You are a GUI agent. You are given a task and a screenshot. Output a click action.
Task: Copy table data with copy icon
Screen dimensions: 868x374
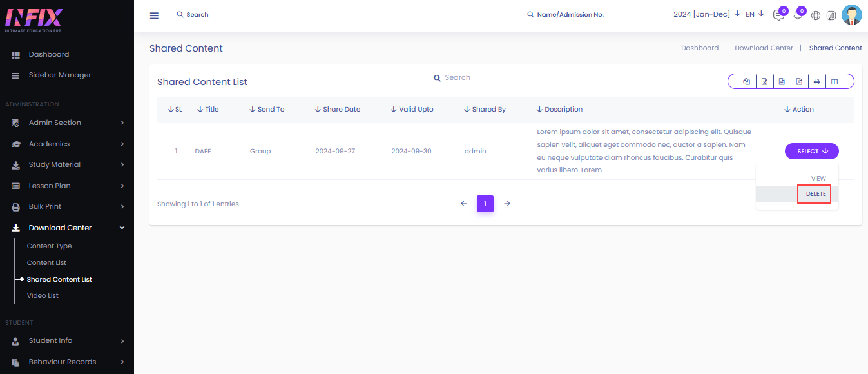pyautogui.click(x=746, y=81)
